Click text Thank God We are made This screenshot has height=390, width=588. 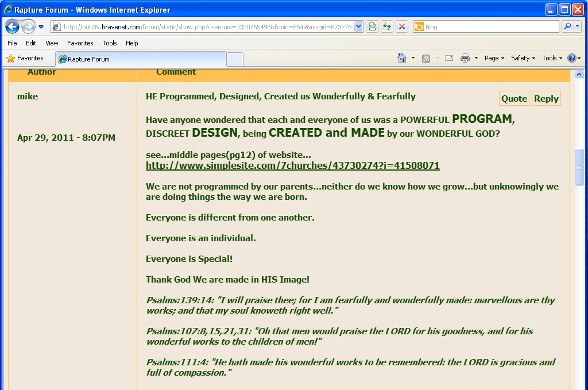(x=227, y=279)
